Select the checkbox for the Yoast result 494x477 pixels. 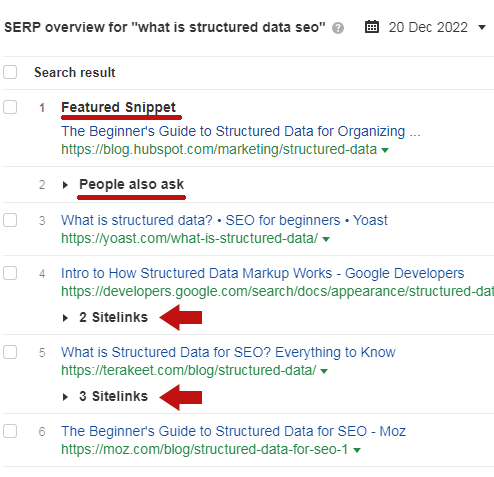10,220
